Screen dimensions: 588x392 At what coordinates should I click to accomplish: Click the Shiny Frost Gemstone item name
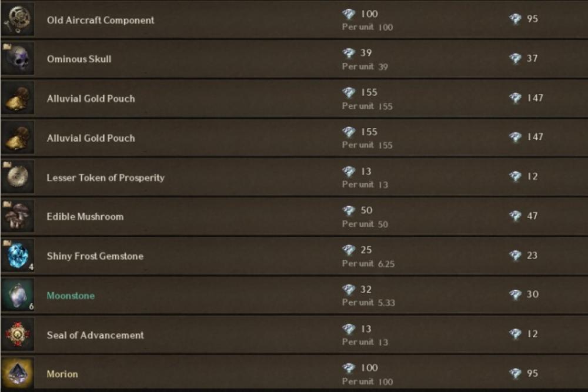click(95, 256)
